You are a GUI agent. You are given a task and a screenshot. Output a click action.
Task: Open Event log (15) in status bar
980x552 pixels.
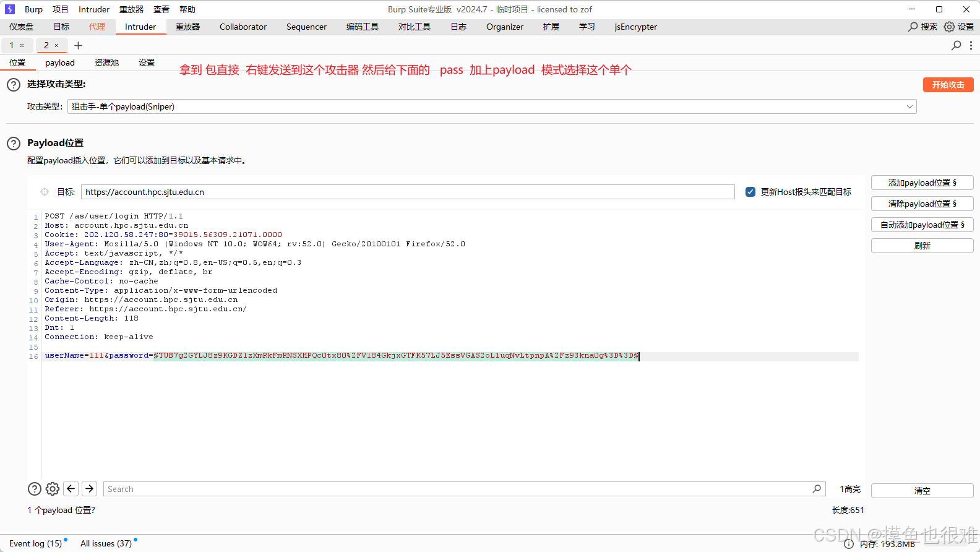[36, 543]
